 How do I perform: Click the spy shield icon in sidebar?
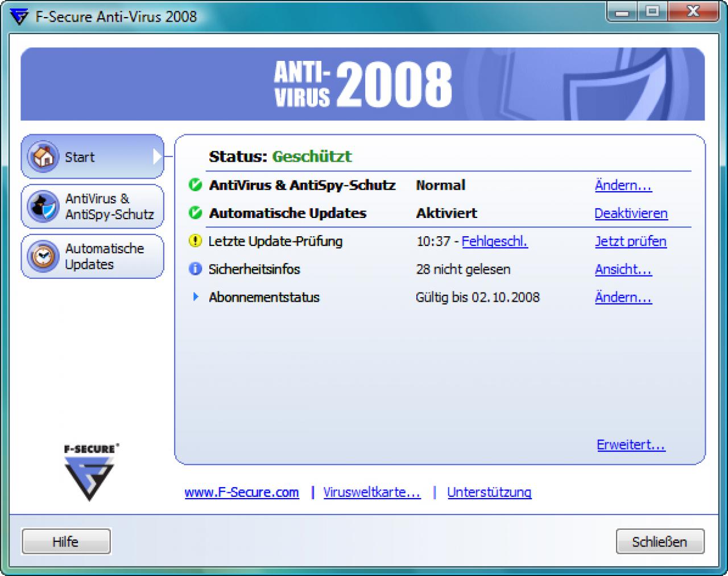[x=43, y=207]
